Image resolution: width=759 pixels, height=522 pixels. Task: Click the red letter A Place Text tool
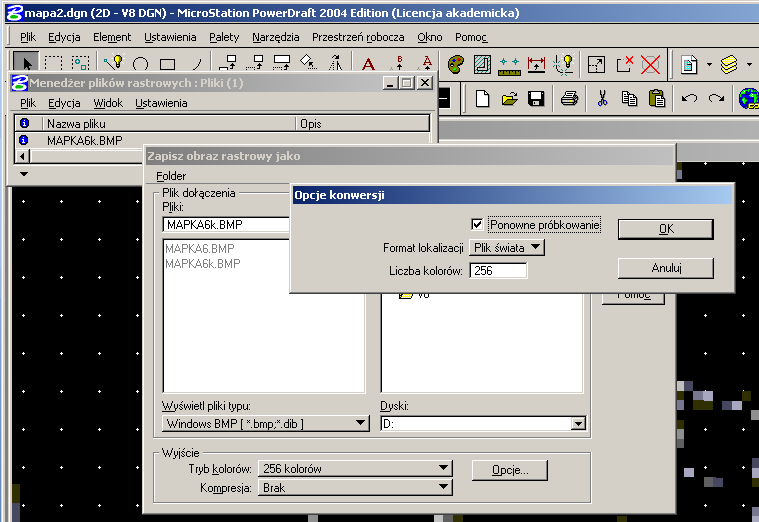(368, 63)
